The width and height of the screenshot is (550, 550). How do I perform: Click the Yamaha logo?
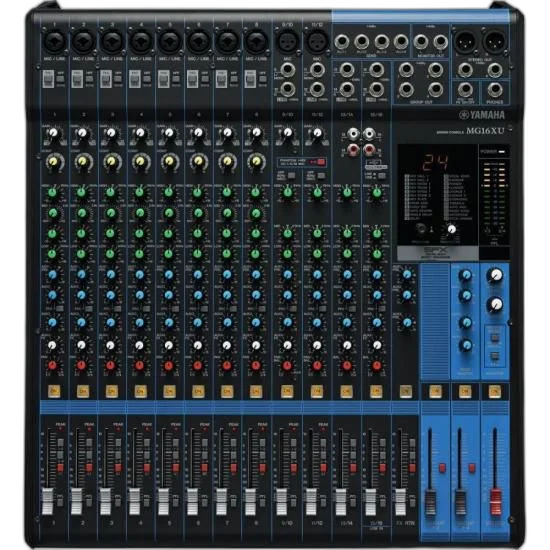pos(482,115)
